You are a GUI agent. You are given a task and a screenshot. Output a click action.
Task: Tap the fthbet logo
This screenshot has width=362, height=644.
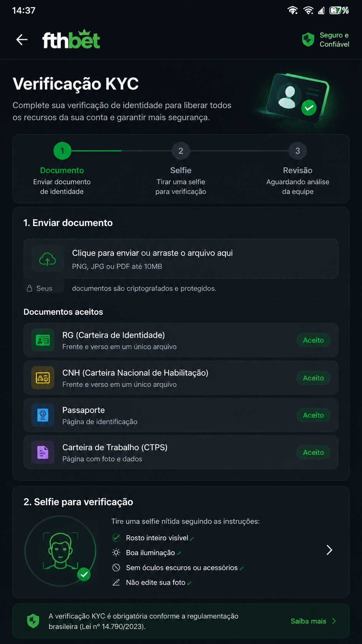71,39
